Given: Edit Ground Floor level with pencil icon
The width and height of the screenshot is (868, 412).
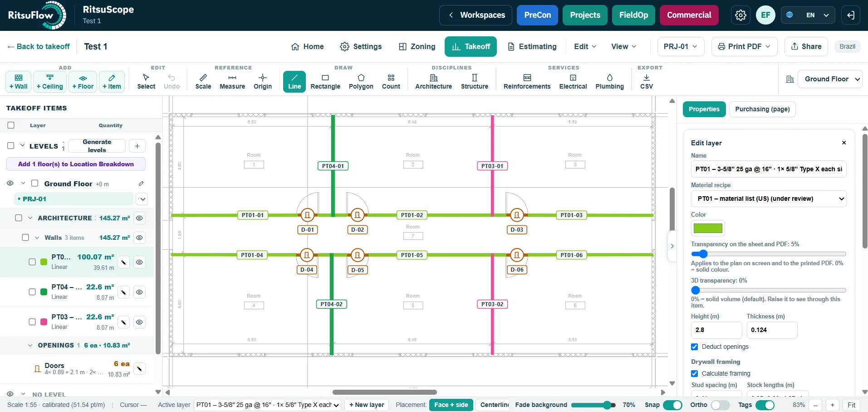Looking at the screenshot, I should click(141, 184).
